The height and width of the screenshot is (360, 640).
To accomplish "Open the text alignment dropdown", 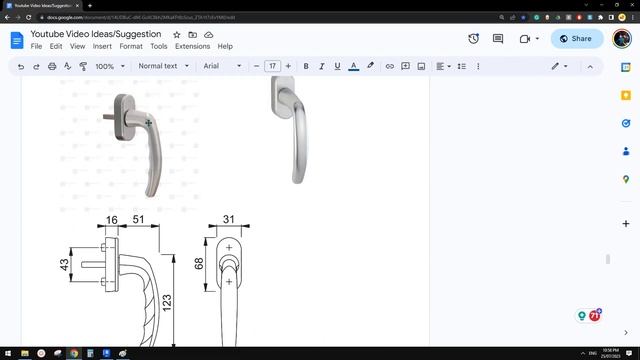I will coord(443,66).
